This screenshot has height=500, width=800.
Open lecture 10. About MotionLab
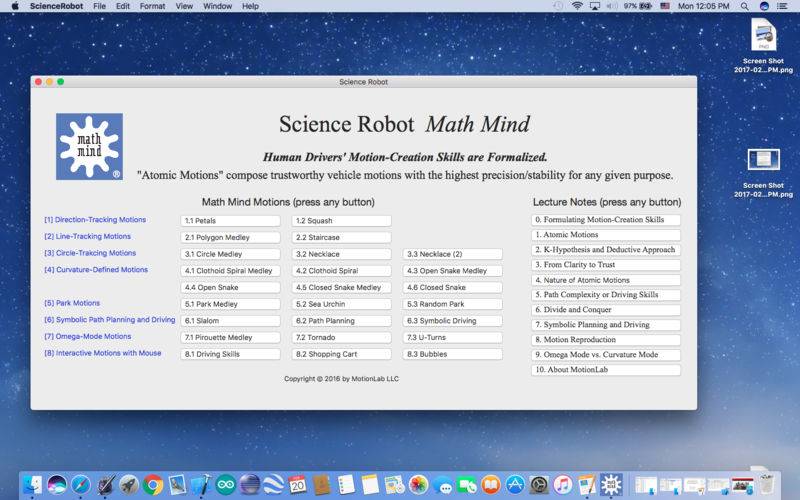pyautogui.click(x=606, y=369)
